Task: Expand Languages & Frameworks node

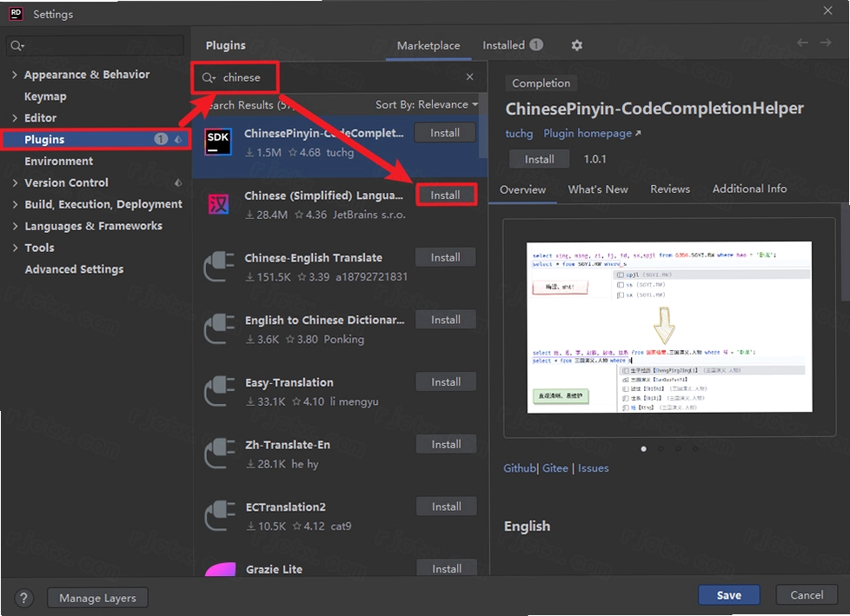Action: [x=15, y=227]
